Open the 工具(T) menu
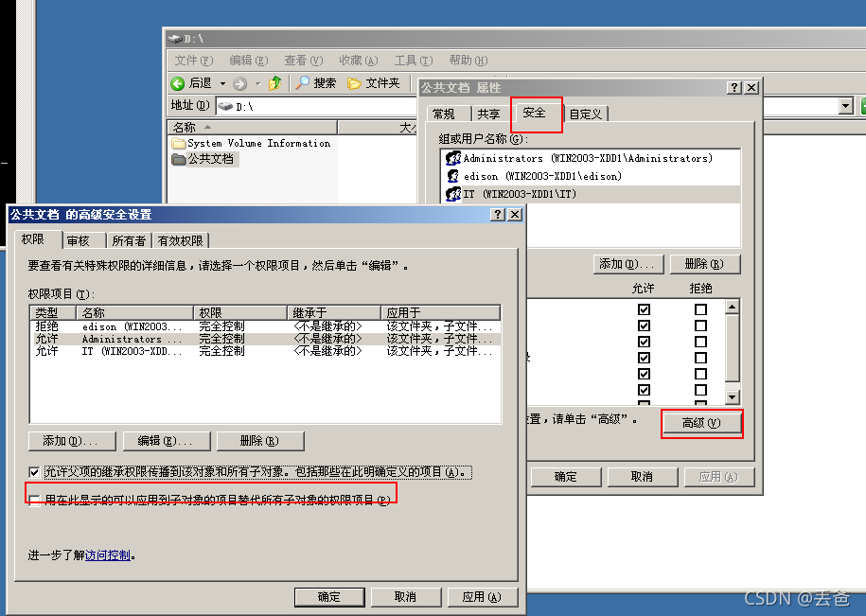This screenshot has width=866, height=616. click(x=413, y=61)
